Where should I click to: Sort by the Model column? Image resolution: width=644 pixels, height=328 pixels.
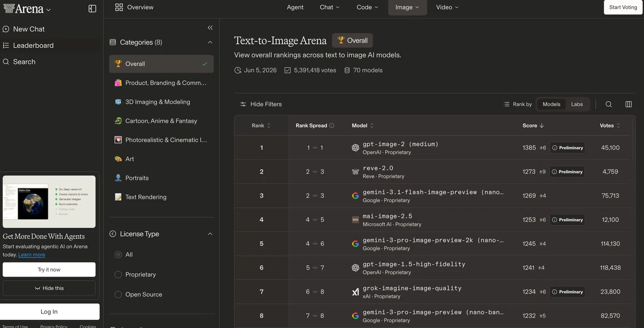[363, 126]
